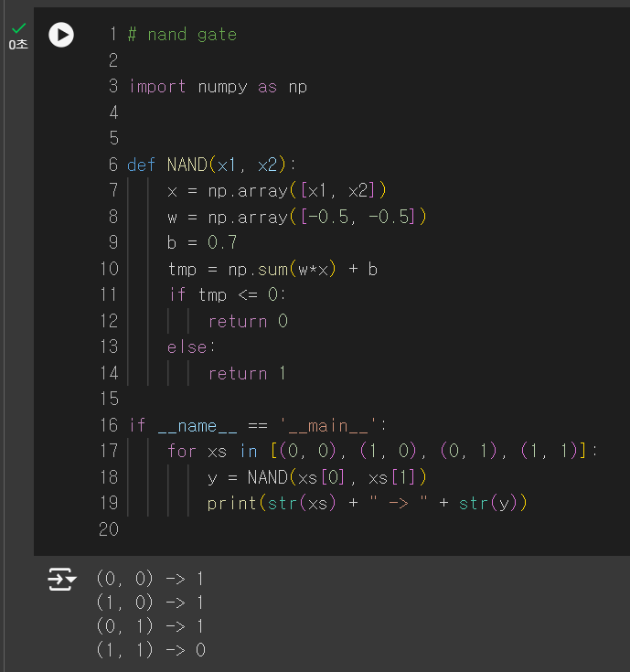
Task: Click line number 15 in the gutter
Action: pyautogui.click(x=110, y=399)
